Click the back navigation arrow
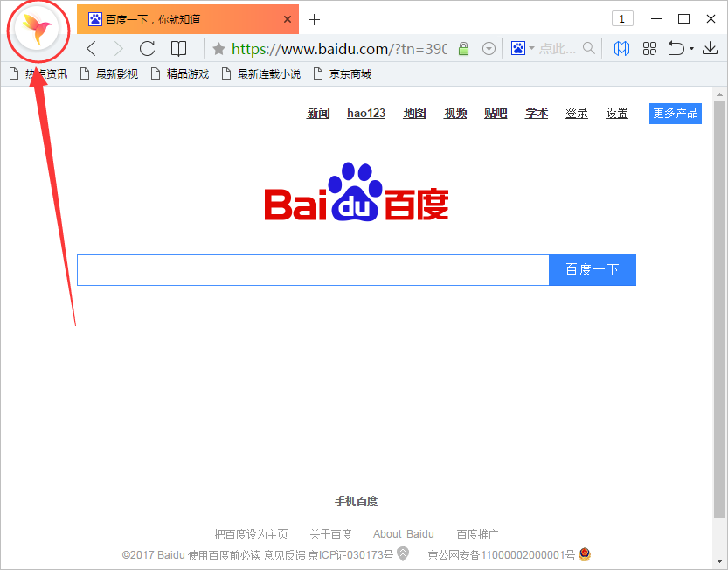The width and height of the screenshot is (728, 570). (x=90, y=49)
